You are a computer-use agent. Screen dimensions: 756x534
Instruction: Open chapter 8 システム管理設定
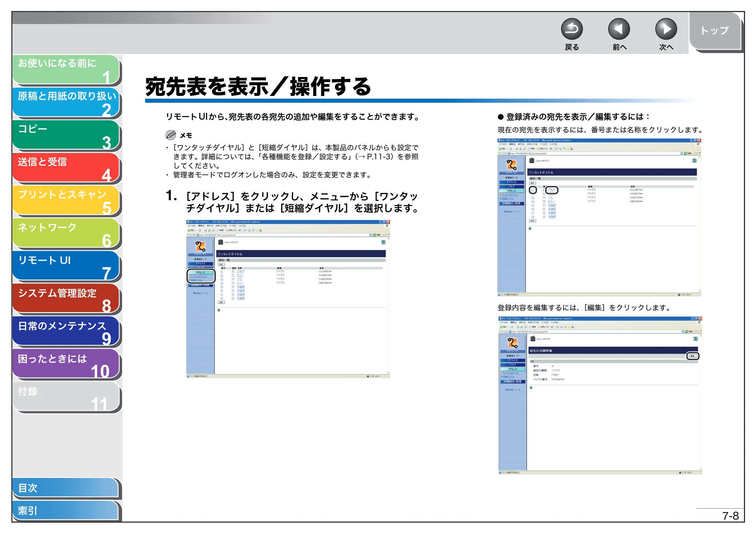[66, 299]
